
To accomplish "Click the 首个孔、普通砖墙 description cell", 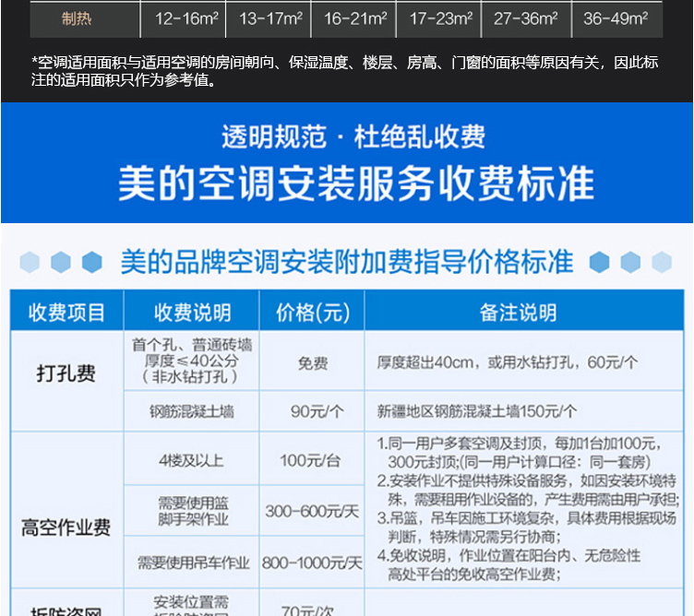I will coord(192,361).
